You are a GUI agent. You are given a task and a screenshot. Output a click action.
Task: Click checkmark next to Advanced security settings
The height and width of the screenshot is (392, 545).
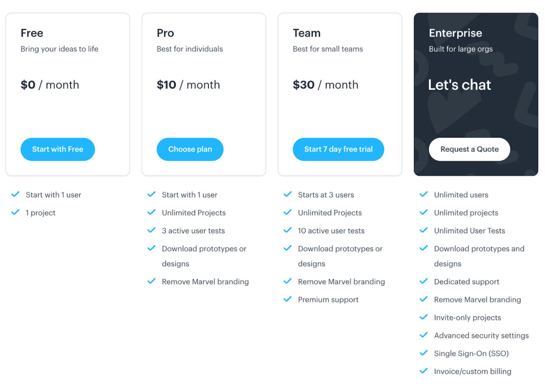coord(424,335)
